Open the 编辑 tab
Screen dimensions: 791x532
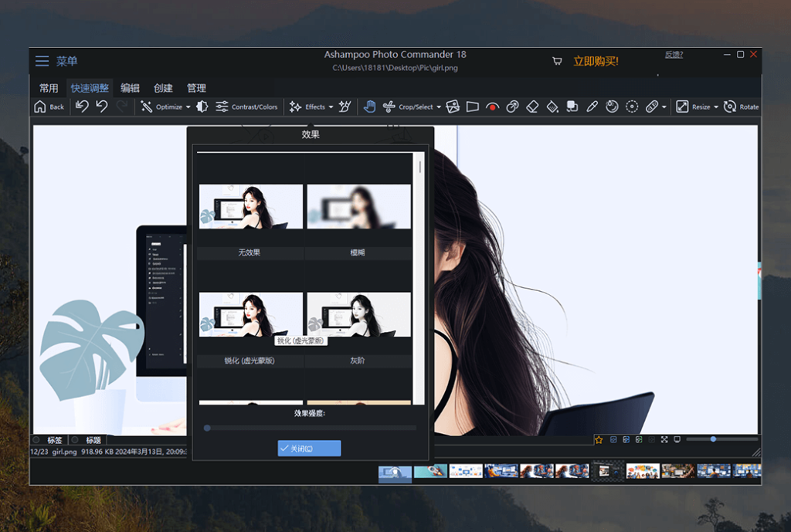tap(130, 88)
